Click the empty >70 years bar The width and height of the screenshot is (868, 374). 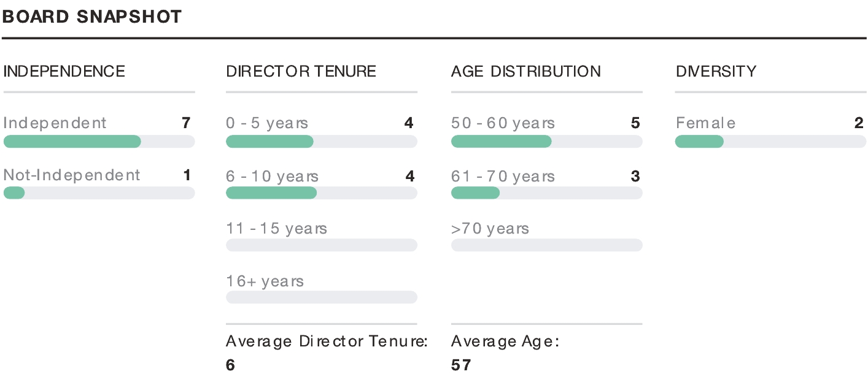click(x=546, y=245)
